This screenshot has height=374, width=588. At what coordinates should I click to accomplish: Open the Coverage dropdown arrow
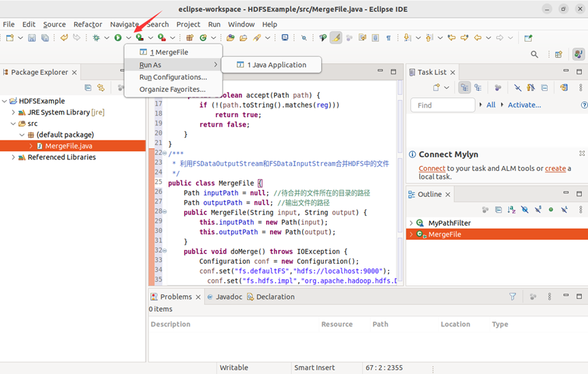pos(150,37)
